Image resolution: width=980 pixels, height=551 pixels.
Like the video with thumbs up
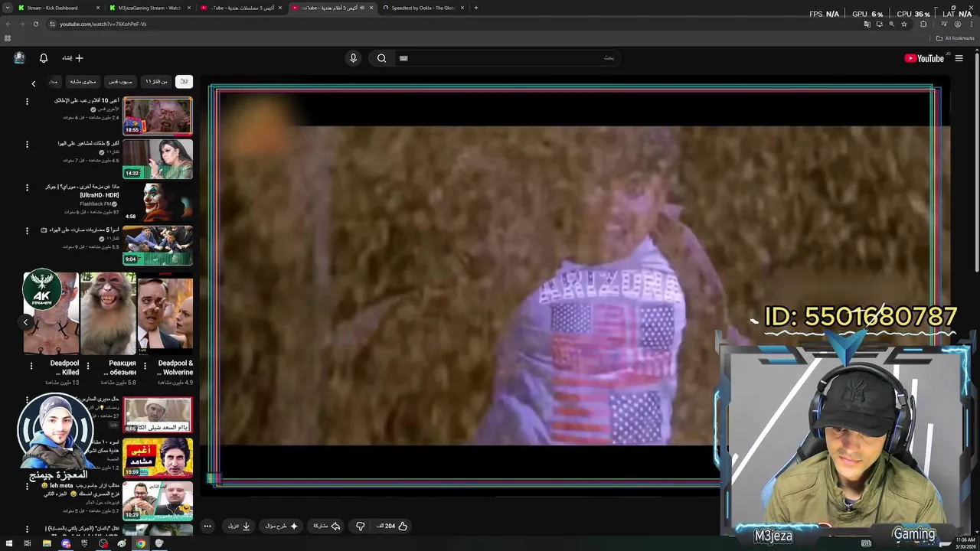pos(403,526)
